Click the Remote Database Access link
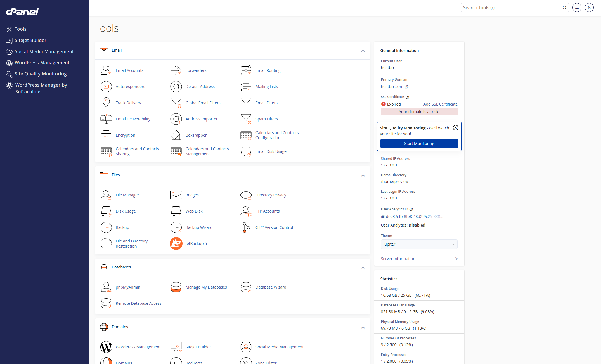Viewport: 601px width, 364px height. (x=138, y=303)
